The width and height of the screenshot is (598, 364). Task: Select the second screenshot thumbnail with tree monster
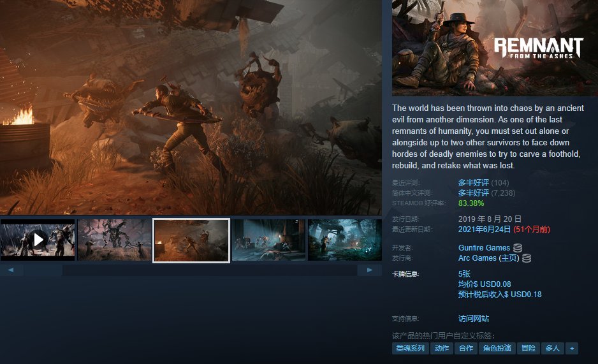114,240
